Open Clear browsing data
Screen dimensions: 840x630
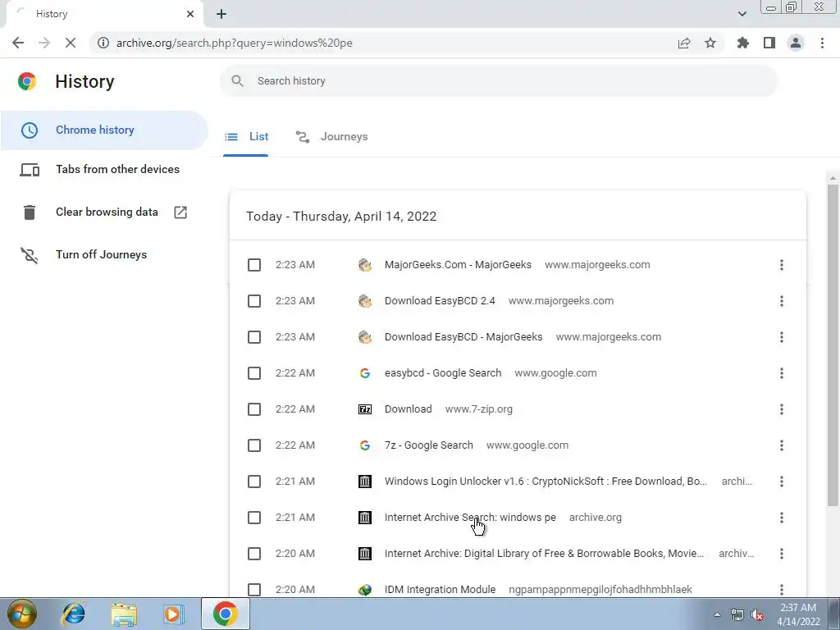click(103, 212)
